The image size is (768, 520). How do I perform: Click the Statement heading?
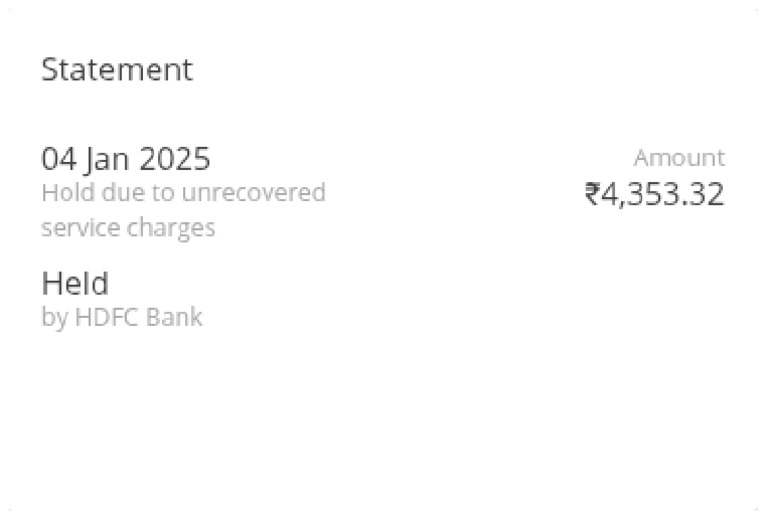click(116, 70)
